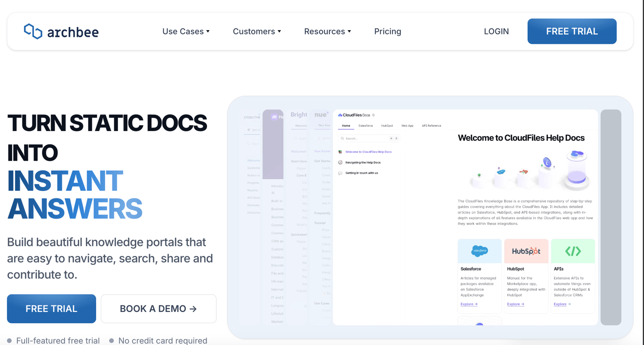
Task: Switch to the API Reference tab
Action: click(x=431, y=126)
